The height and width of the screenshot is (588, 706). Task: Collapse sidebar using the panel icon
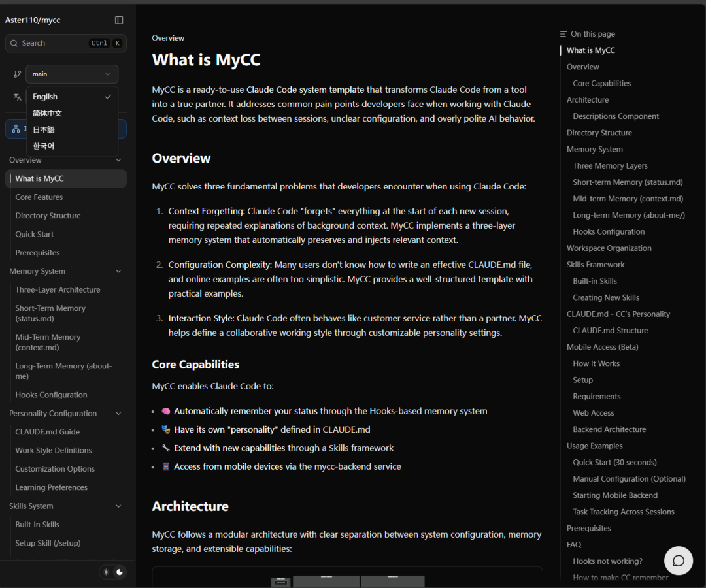click(x=119, y=20)
